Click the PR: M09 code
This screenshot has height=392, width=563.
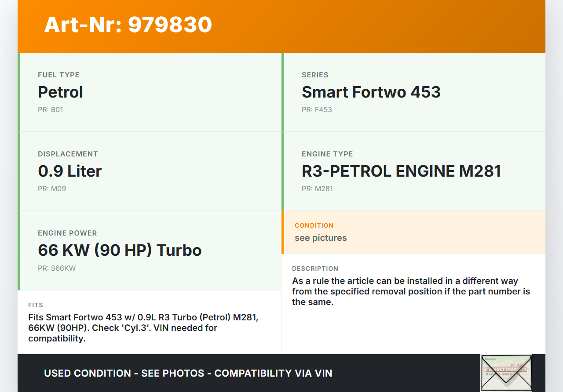tap(52, 189)
